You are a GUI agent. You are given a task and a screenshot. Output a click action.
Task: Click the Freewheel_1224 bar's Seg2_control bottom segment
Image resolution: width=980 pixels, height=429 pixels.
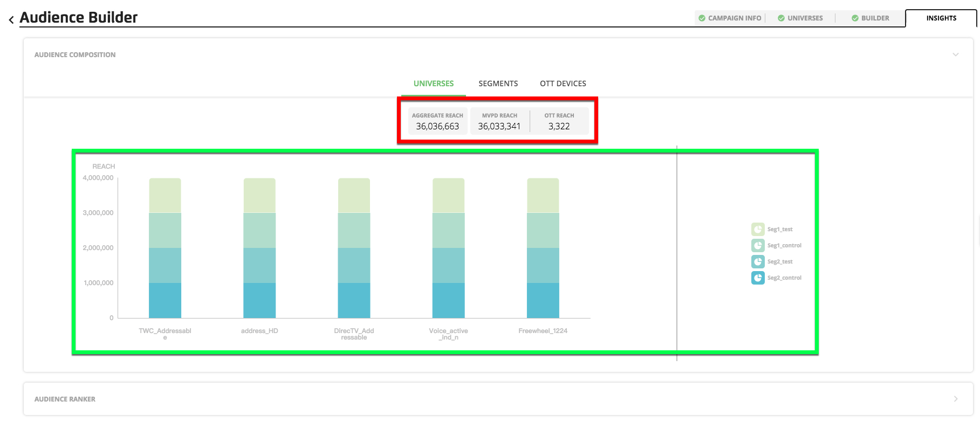pyautogui.click(x=543, y=300)
